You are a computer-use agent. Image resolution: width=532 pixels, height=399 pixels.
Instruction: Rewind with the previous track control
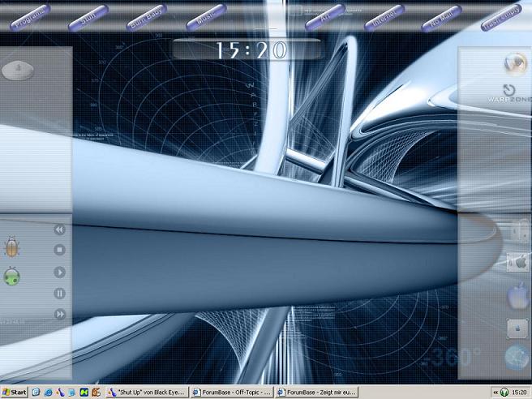click(x=59, y=230)
